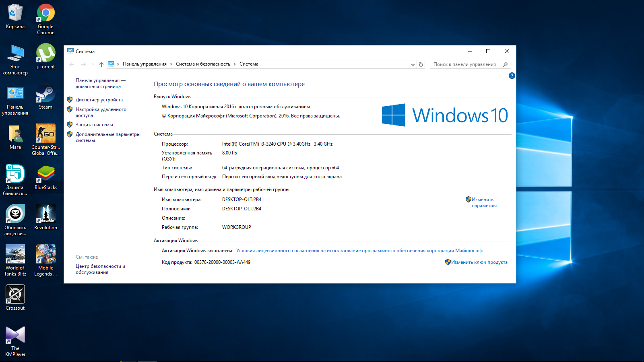Screen dimensions: 644x362
Task: Open the Recycle Bin (Корзина) desktop icon
Action: (15, 16)
